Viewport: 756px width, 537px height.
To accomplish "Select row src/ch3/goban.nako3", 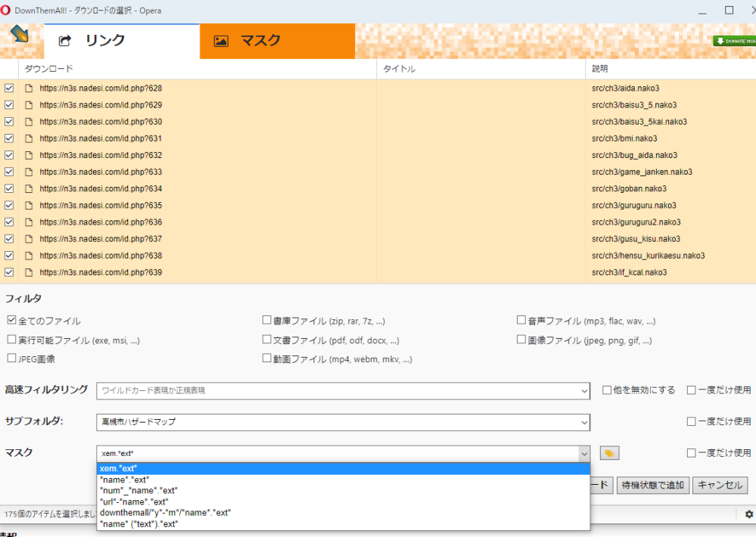I will [x=629, y=189].
